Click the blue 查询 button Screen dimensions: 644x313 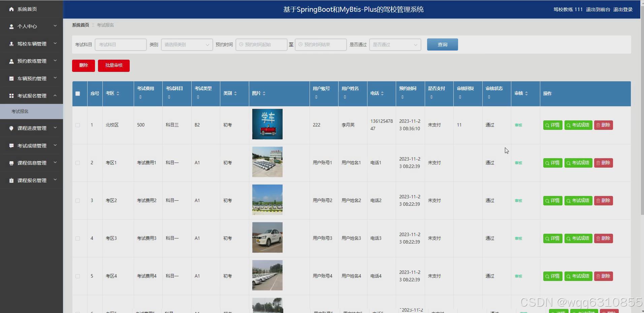[x=442, y=45]
